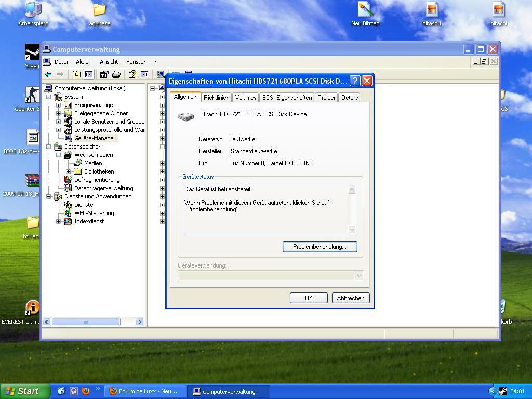Open the Aktion menu

(x=84, y=62)
